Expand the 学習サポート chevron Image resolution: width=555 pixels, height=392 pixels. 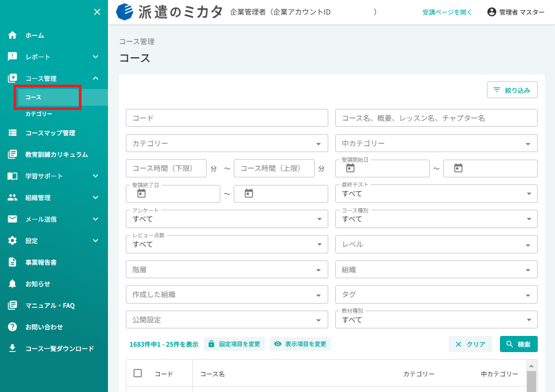[96, 176]
